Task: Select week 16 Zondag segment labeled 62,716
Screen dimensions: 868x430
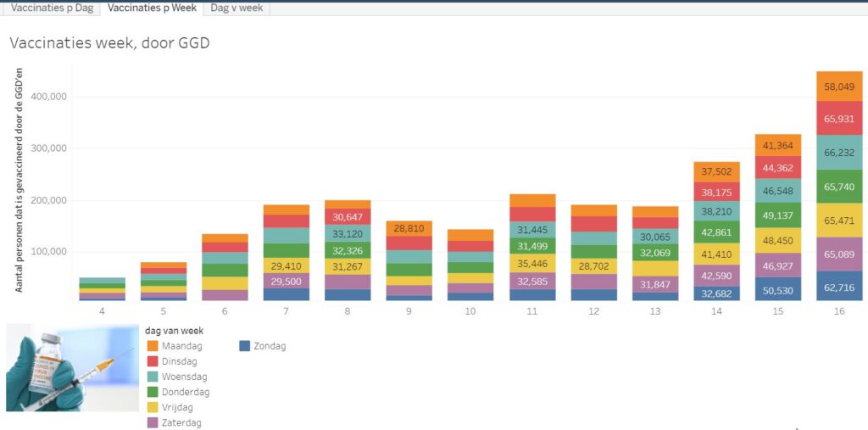Action: click(x=839, y=286)
